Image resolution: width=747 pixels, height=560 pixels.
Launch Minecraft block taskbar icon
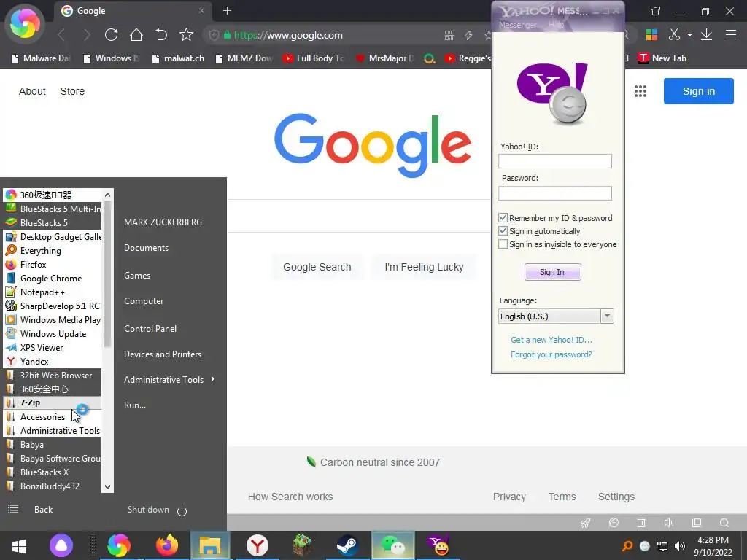click(303, 545)
